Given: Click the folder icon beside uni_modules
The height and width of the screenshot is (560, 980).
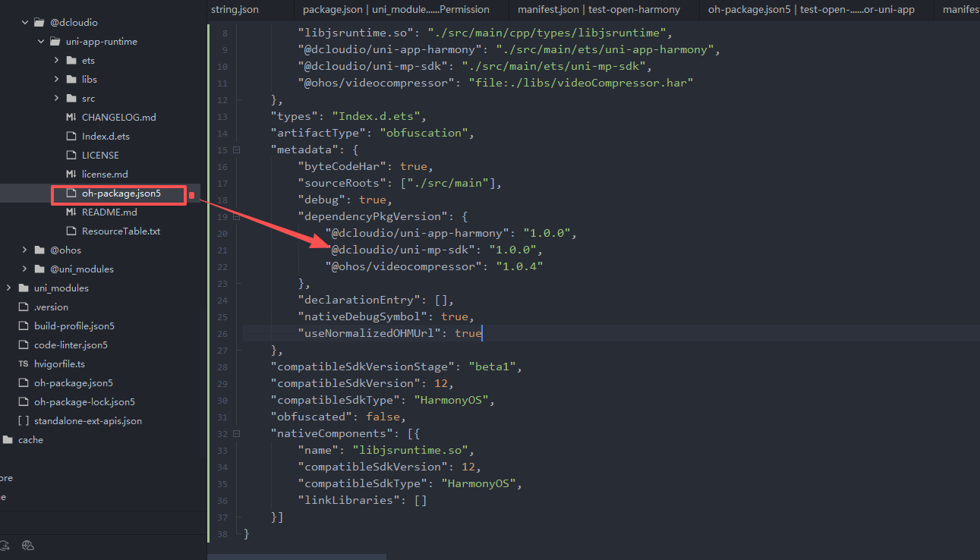Looking at the screenshot, I should [23, 288].
